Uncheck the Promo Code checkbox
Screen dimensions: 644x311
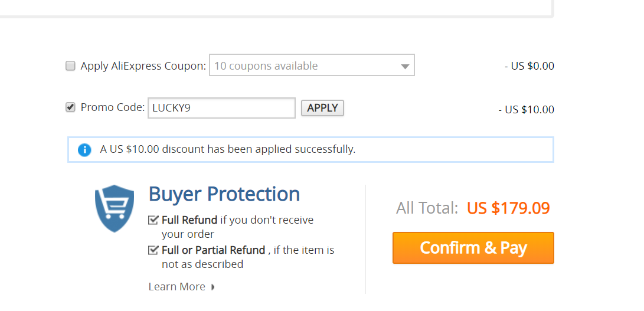pyautogui.click(x=71, y=107)
